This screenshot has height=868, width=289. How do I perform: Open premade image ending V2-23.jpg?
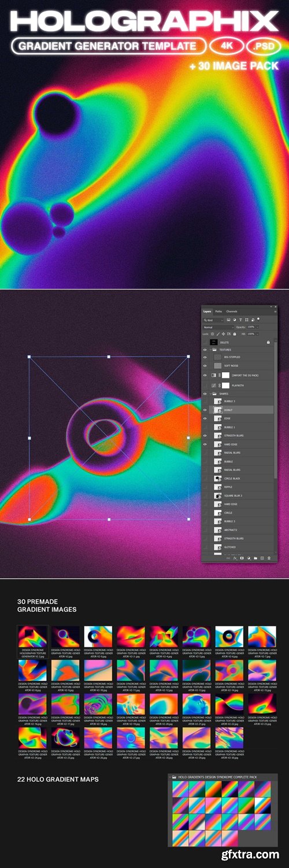click(x=262, y=705)
